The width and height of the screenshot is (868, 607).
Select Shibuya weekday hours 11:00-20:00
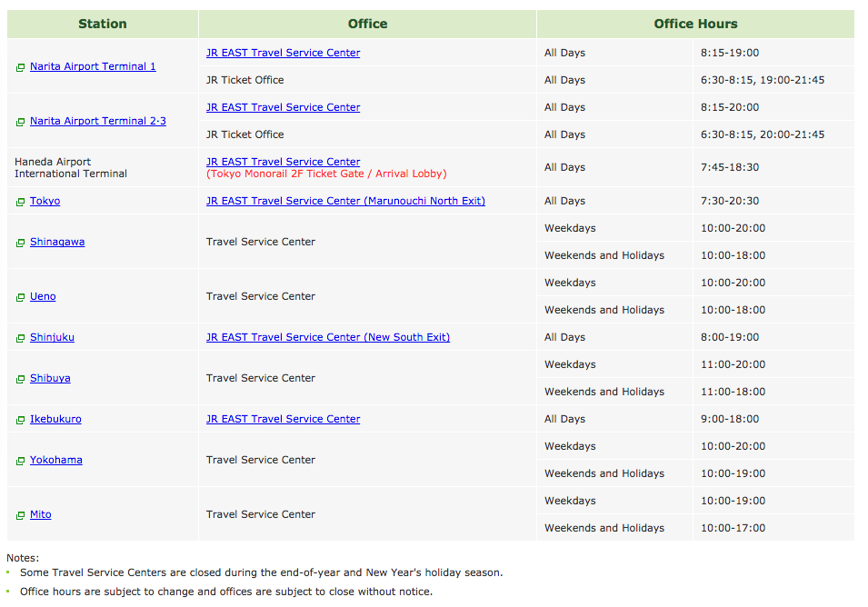click(x=733, y=364)
